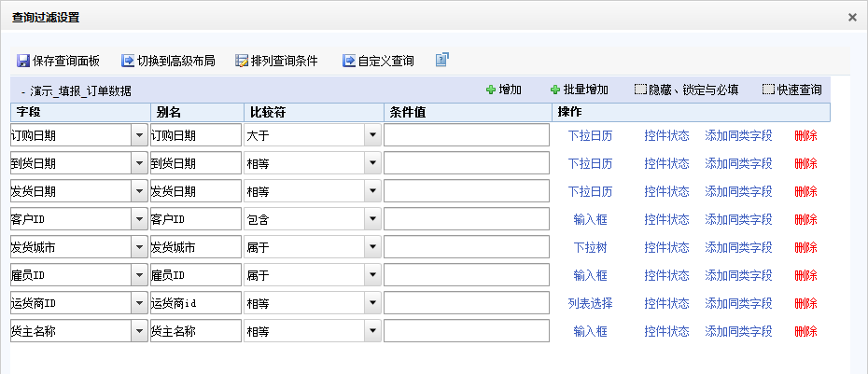Click the 条件值 input for 雇员ID
Image resolution: width=868 pixels, height=374 pixels.
pyautogui.click(x=467, y=275)
